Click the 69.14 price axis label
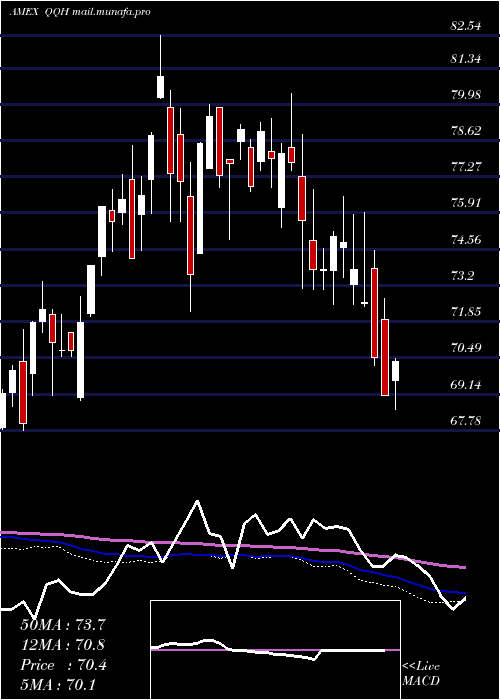The width and height of the screenshot is (500, 700). click(466, 384)
